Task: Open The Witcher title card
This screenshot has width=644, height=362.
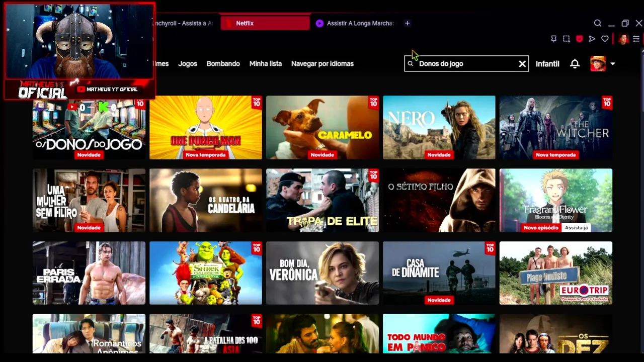Action: click(x=556, y=128)
